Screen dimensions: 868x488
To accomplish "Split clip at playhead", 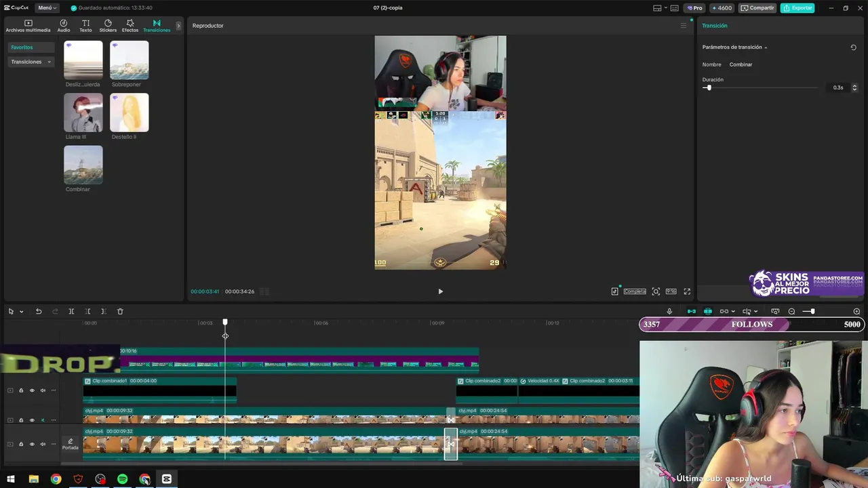I will click(x=71, y=312).
